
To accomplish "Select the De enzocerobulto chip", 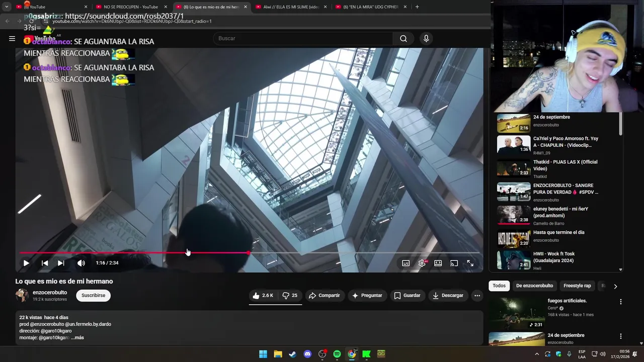I will pyautogui.click(x=534, y=286).
